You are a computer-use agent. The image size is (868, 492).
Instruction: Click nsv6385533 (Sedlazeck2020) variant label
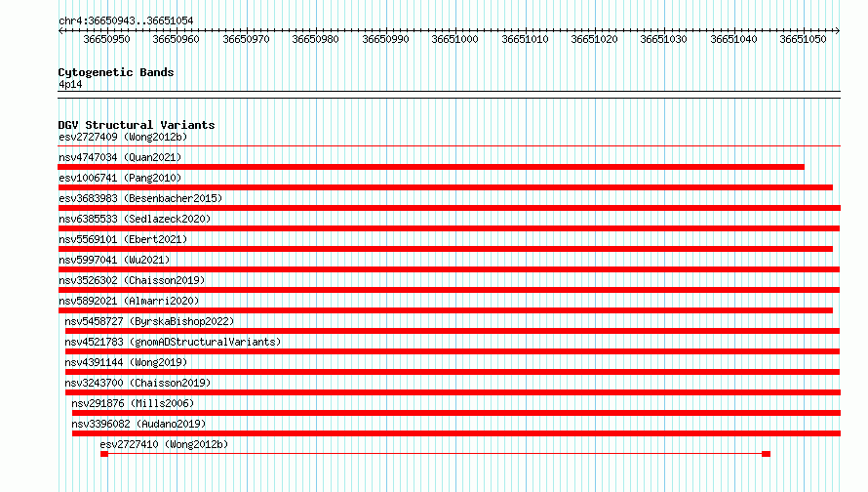click(135, 219)
